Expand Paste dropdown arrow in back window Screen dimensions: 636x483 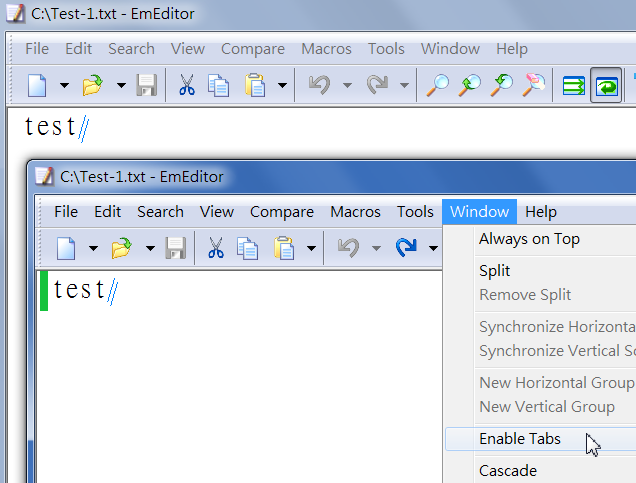(282, 85)
